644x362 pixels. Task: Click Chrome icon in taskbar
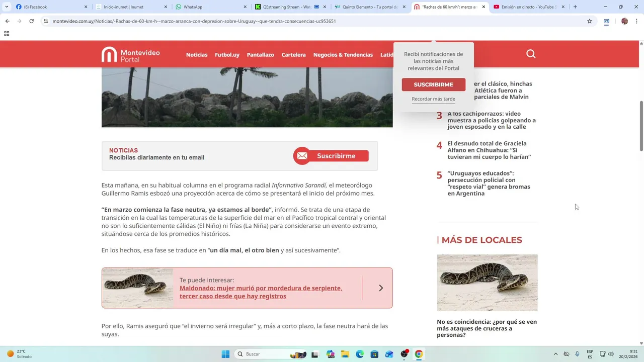(419, 354)
